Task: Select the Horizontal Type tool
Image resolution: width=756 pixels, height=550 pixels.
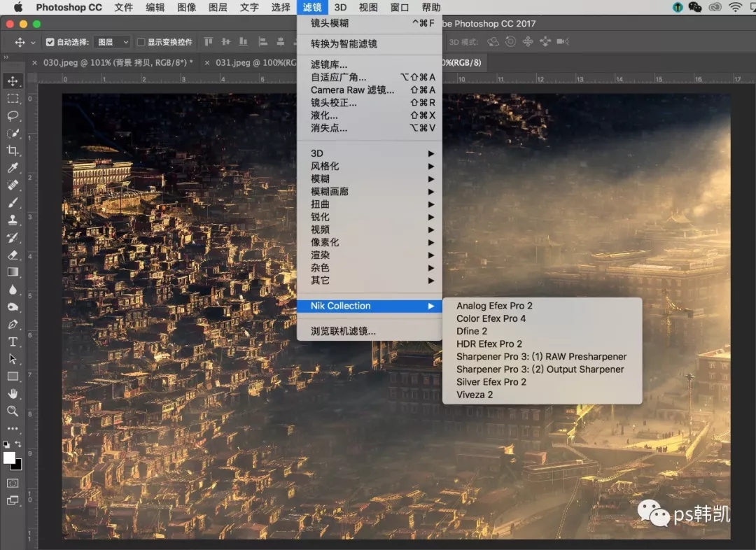Action: pyautogui.click(x=13, y=341)
